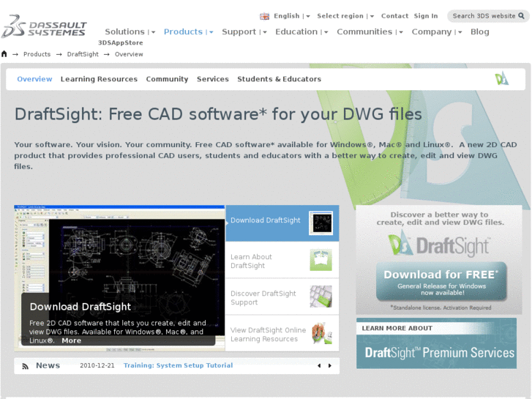Click the Dassault Systemes logo
The width and height of the screenshot is (532, 399).
click(44, 26)
